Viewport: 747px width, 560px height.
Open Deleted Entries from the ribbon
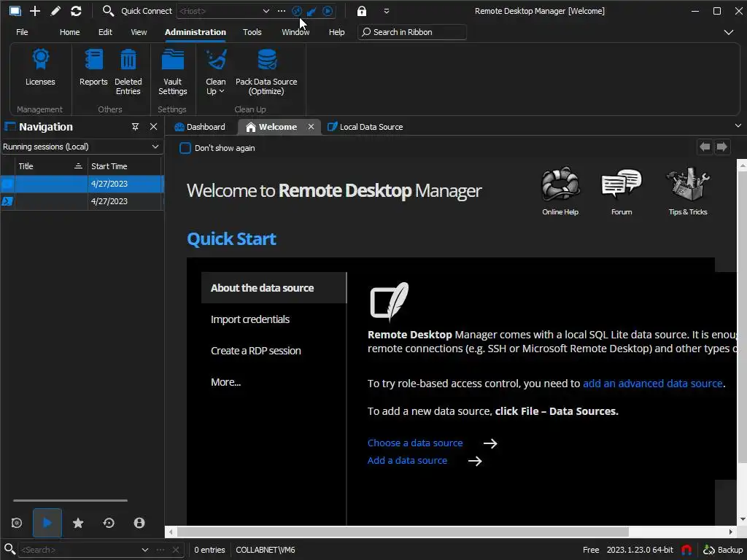(128, 72)
